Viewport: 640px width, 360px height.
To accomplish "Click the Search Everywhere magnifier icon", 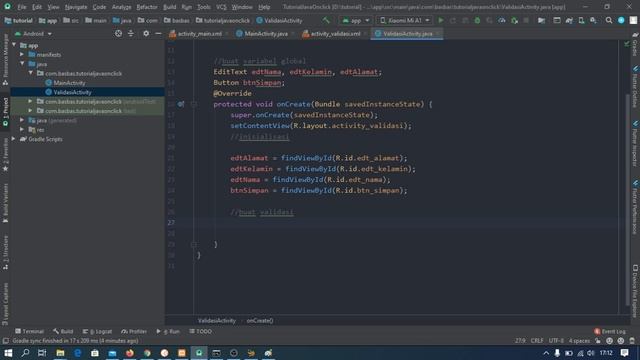I will point(609,20).
